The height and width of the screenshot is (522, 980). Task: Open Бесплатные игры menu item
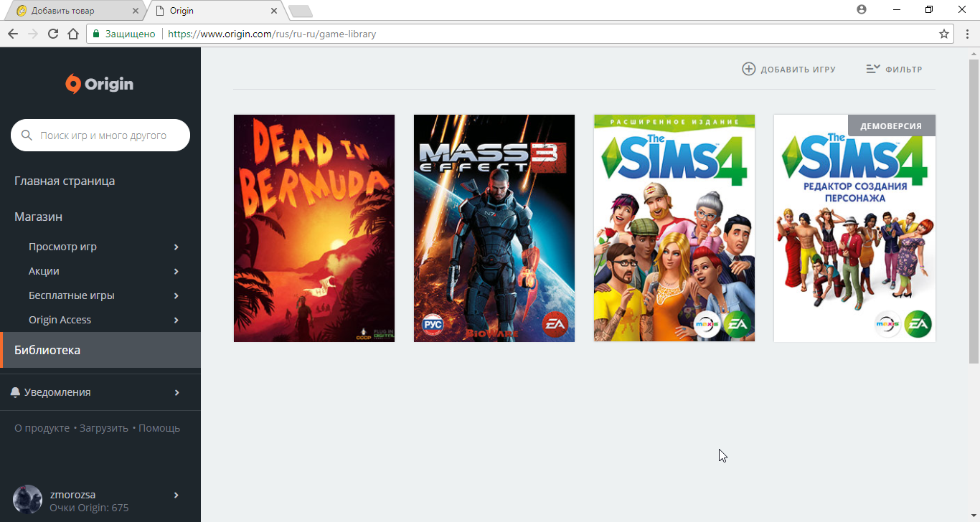(x=72, y=295)
